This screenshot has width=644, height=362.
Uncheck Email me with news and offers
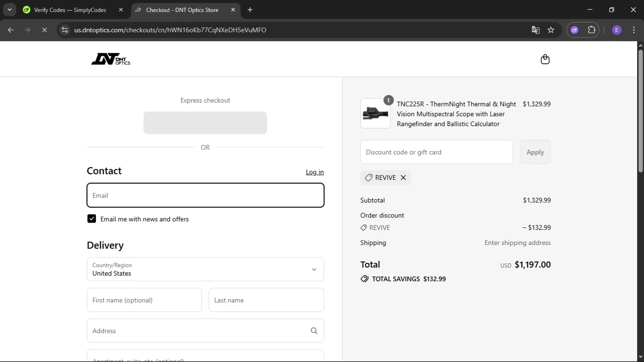tap(91, 219)
